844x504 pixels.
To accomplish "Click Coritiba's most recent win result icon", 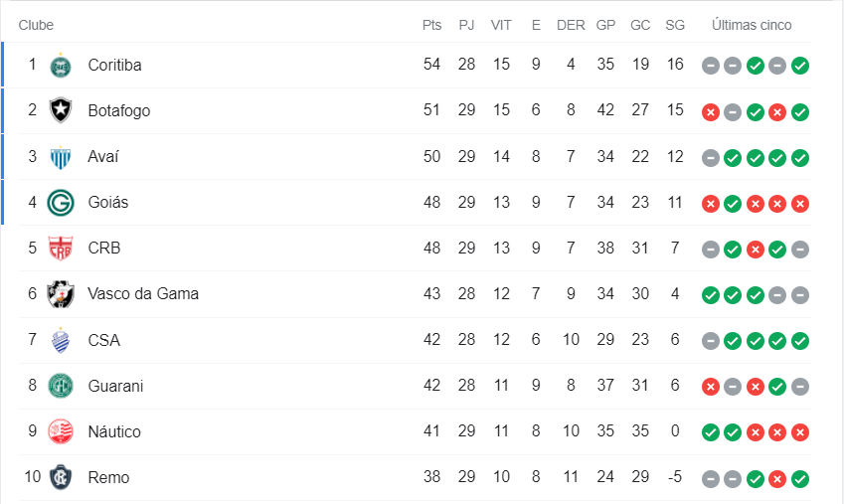I will [800, 66].
